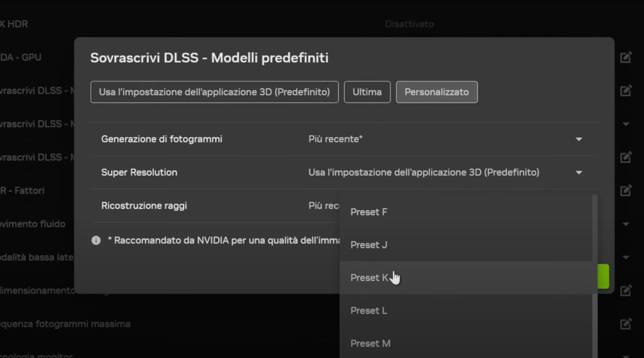
Task: Click the preset list scrollbar
Action: point(595,276)
